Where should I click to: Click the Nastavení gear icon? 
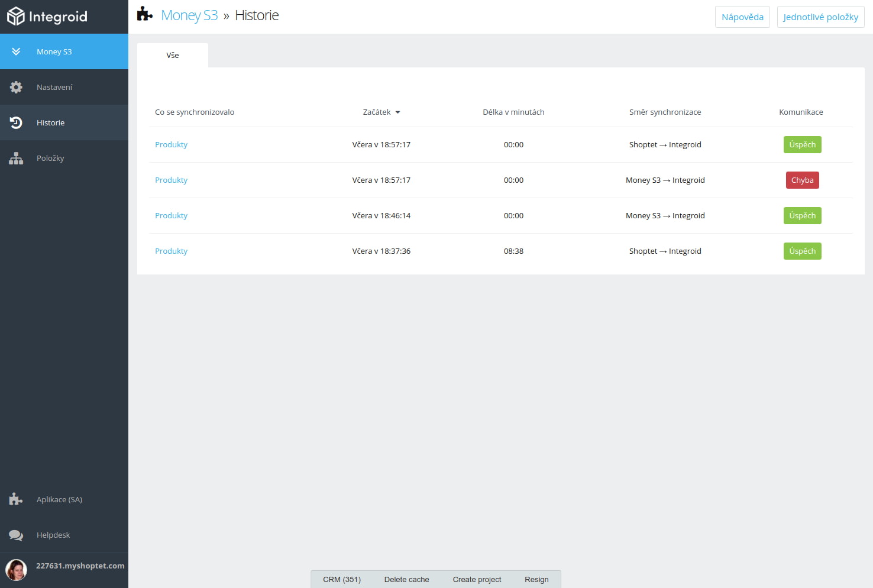(x=16, y=87)
